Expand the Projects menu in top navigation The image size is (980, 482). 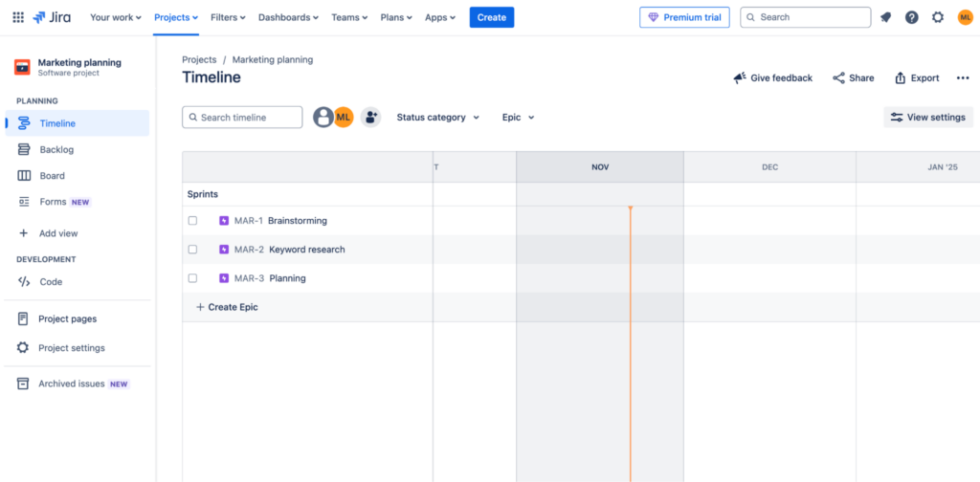click(176, 17)
